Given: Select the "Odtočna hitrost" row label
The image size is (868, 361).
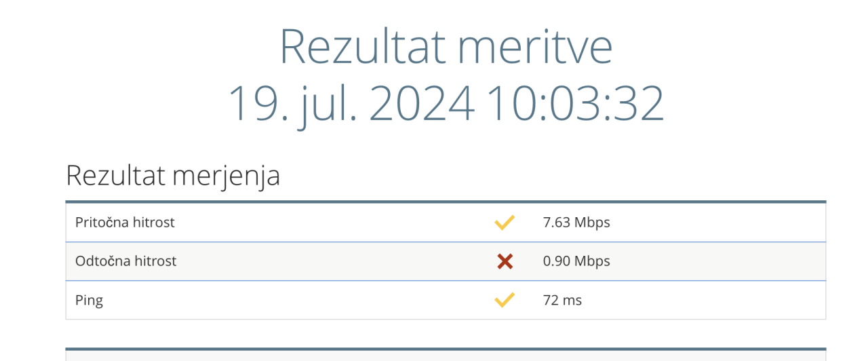Looking at the screenshot, I should [x=125, y=261].
